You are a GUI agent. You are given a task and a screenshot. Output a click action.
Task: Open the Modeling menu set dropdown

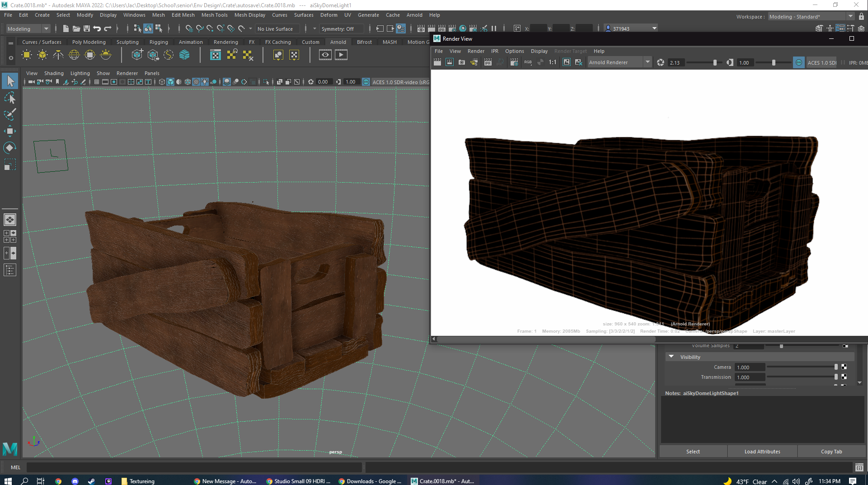click(x=45, y=28)
